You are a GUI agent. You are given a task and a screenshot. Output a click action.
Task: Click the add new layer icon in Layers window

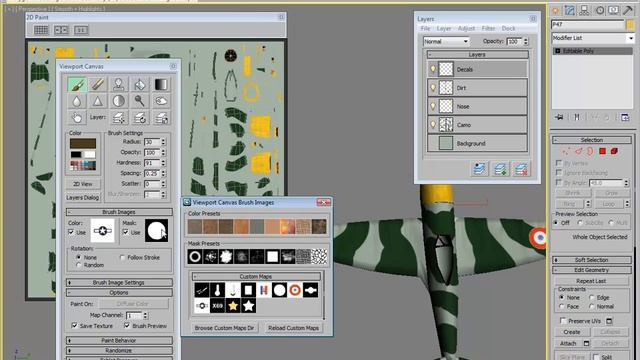point(500,169)
